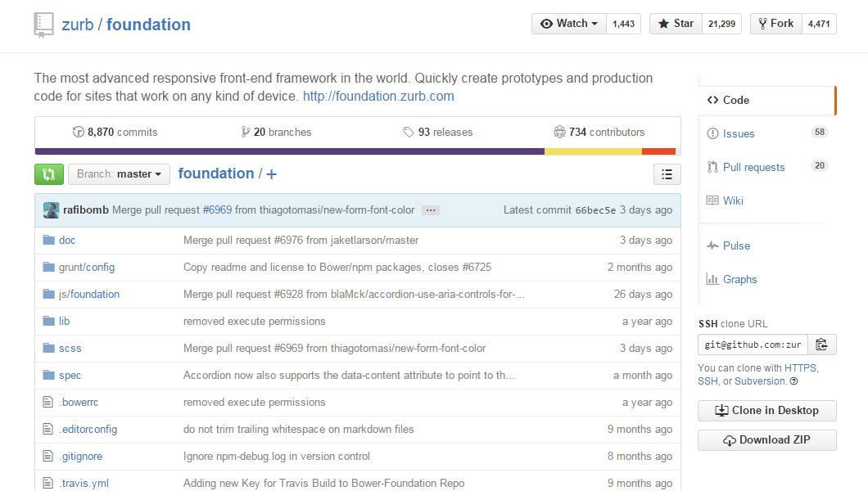Image resolution: width=868 pixels, height=491 pixels.
Task: Expand the commit message ellipsis
Action: point(432,210)
